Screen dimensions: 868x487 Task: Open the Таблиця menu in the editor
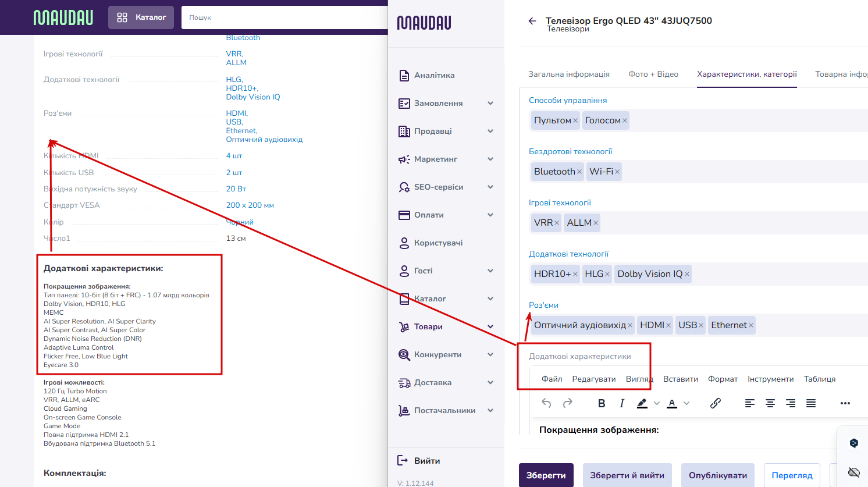point(820,379)
